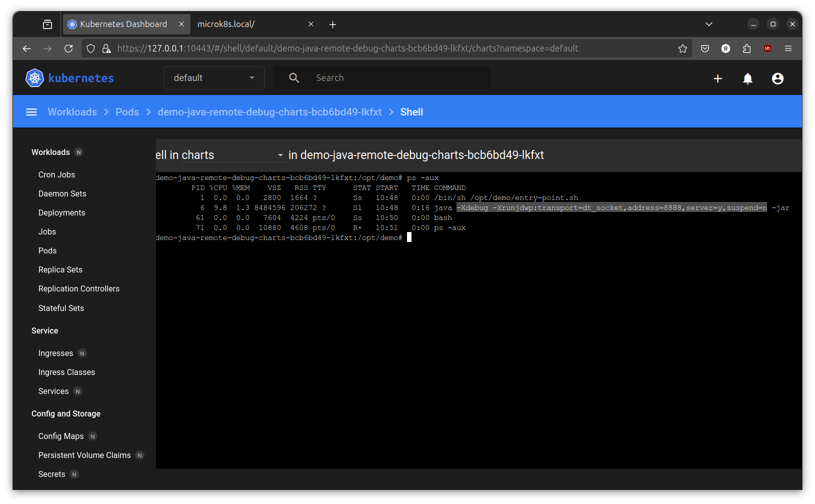Click Shell in the breadcrumb

pos(411,112)
